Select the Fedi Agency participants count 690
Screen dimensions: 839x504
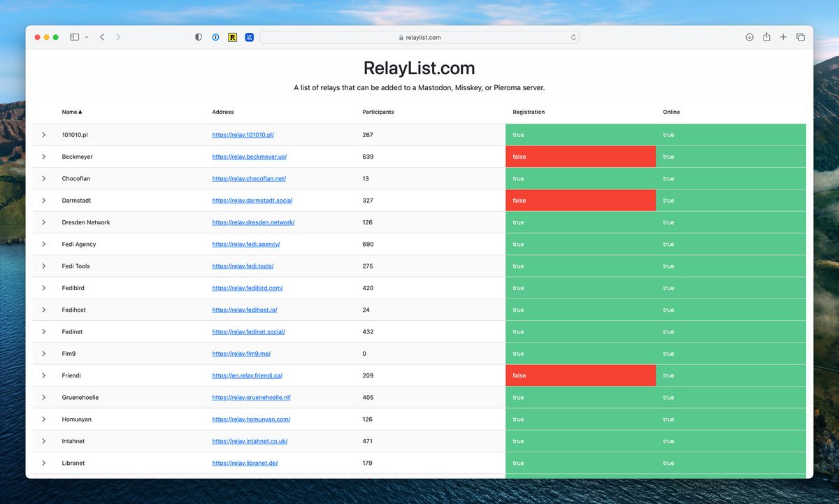(368, 244)
